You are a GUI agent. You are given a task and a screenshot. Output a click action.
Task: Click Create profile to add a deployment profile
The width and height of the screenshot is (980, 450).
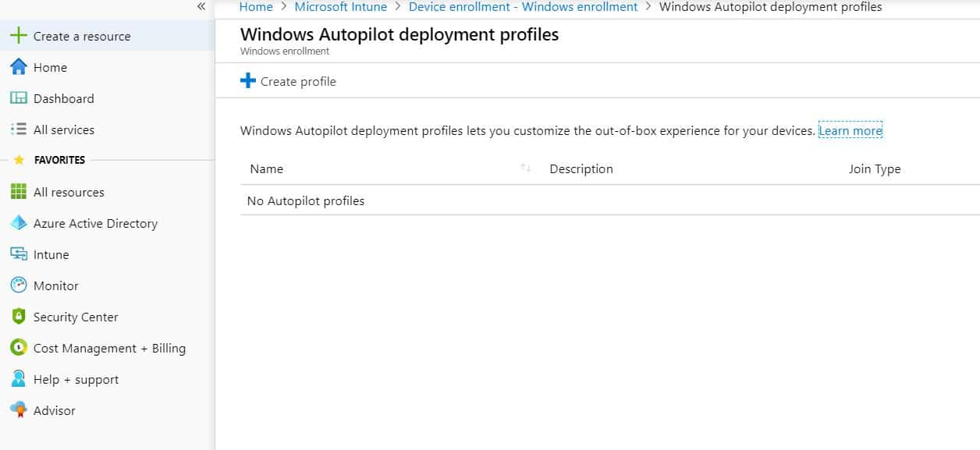pyautogui.click(x=288, y=80)
